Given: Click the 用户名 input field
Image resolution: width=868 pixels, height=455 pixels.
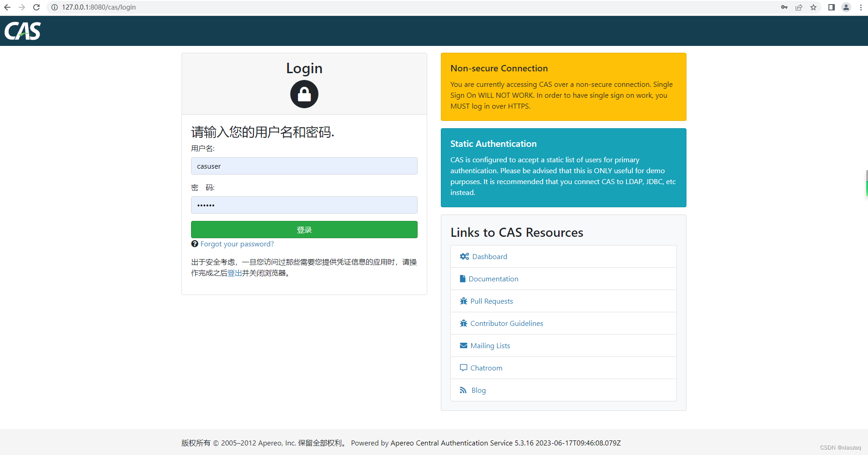Looking at the screenshot, I should point(304,166).
